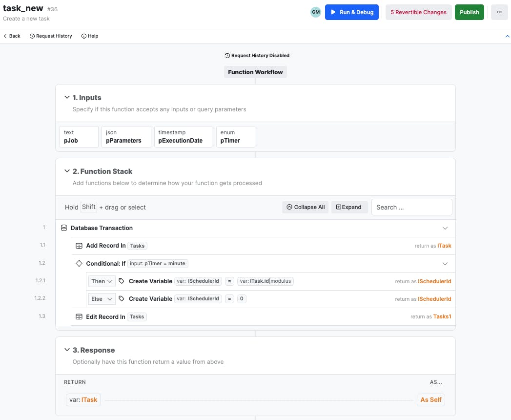Viewport: 511px width, 420px height.
Task: Click the tag icon in Then row
Action: 122,281
